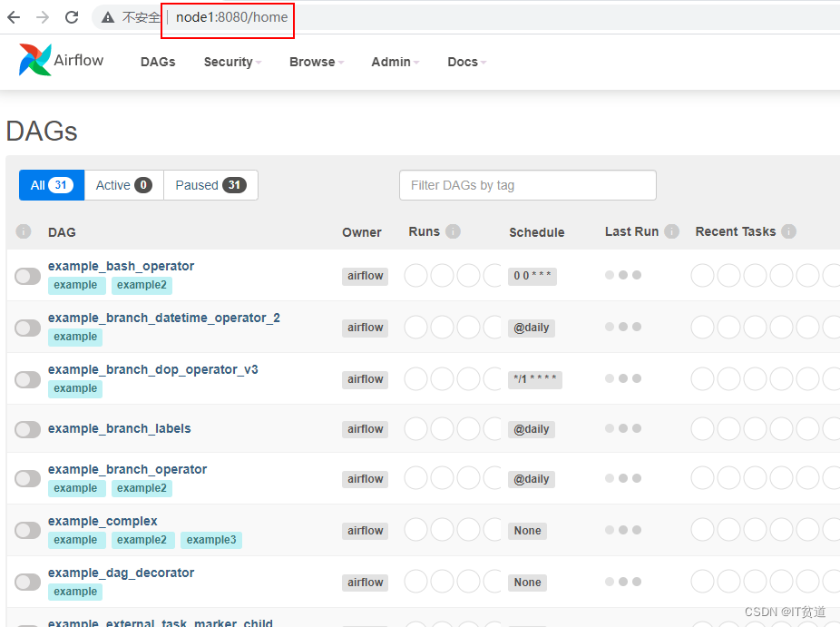Open the Admin dropdown menu
Viewport: 840px width, 627px height.
(x=396, y=63)
